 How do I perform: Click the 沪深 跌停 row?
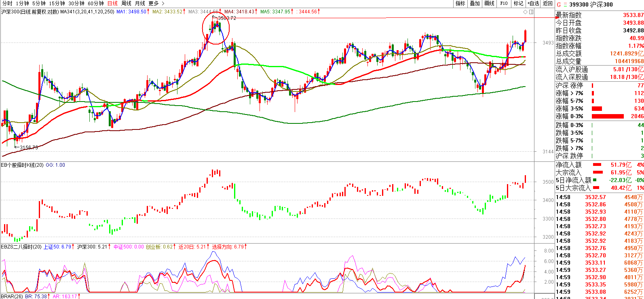[600, 156]
